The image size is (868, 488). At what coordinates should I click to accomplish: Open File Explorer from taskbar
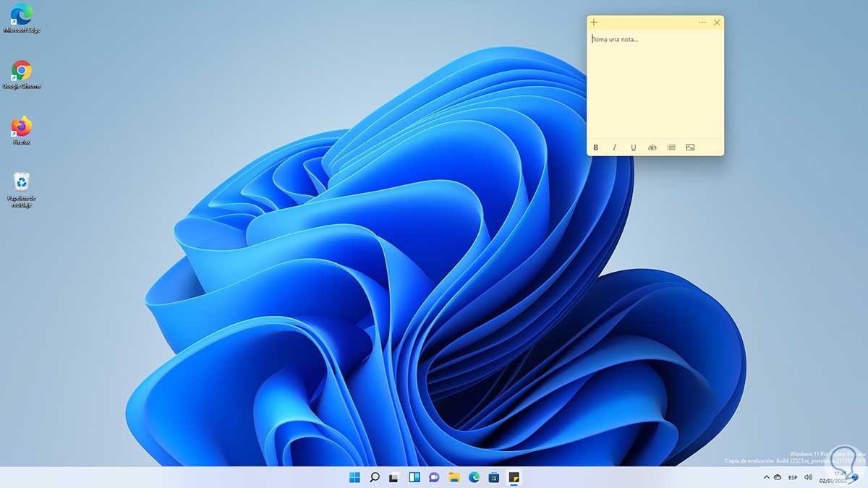coord(454,477)
